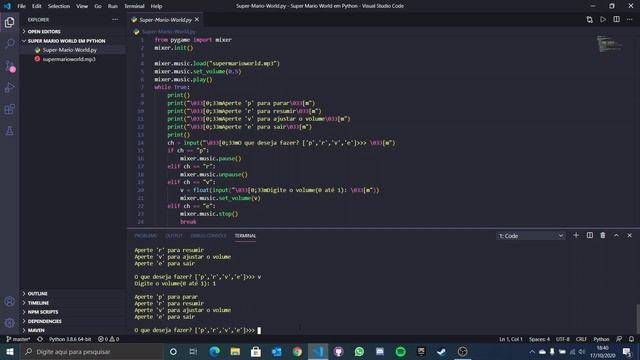640x360 pixels.
Task: Switch to the Debug Console tab
Action: pos(209,236)
